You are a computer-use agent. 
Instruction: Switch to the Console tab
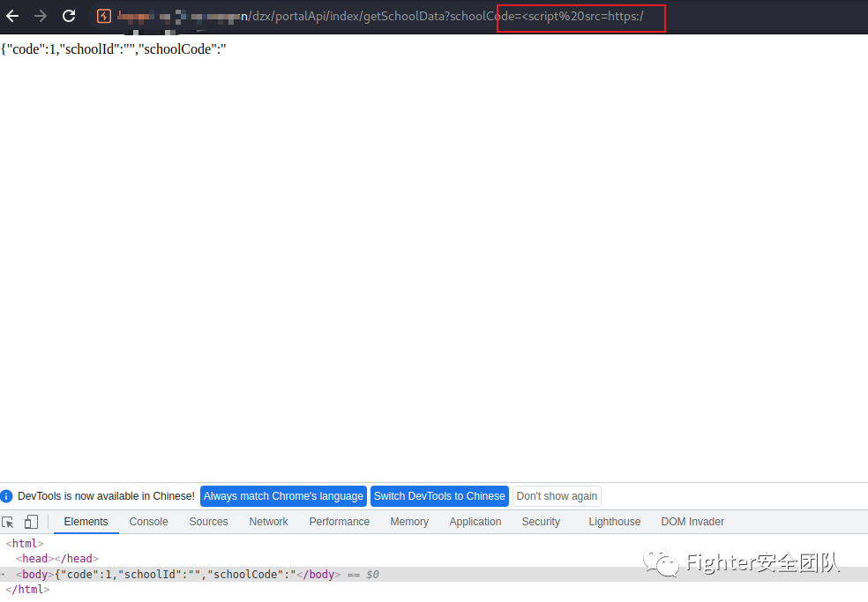pos(148,522)
